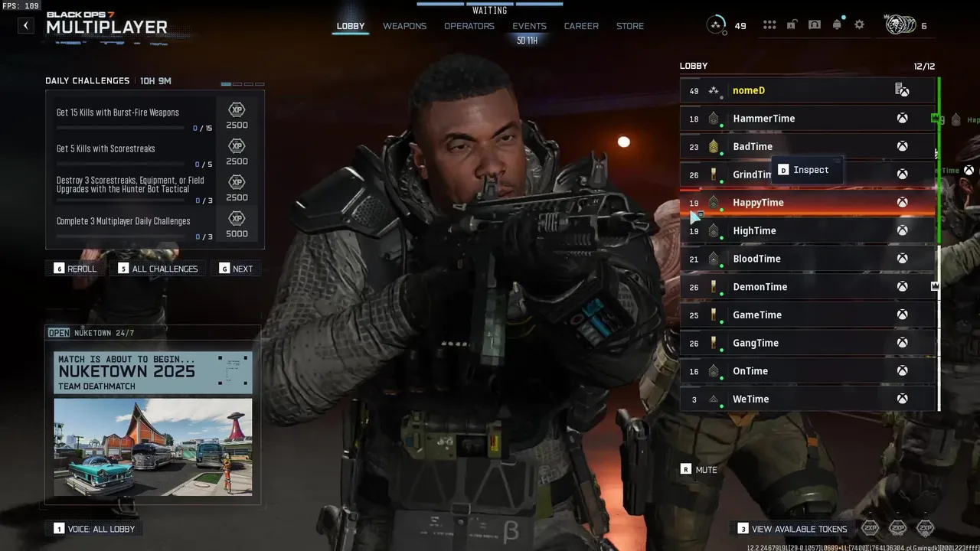Click the challenge page indicator dots
The width and height of the screenshot is (980, 551).
(x=243, y=83)
